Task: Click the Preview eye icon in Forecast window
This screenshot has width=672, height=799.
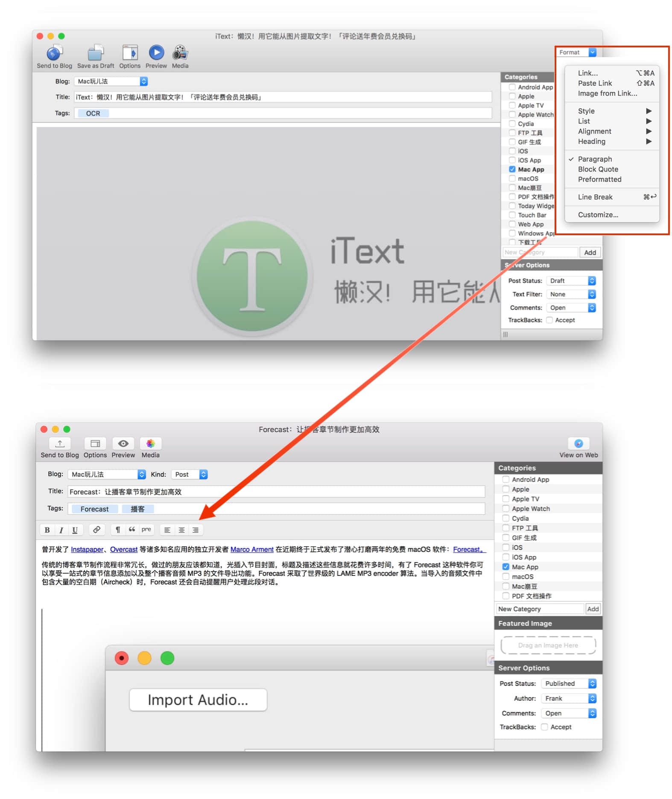Action: pos(123,443)
